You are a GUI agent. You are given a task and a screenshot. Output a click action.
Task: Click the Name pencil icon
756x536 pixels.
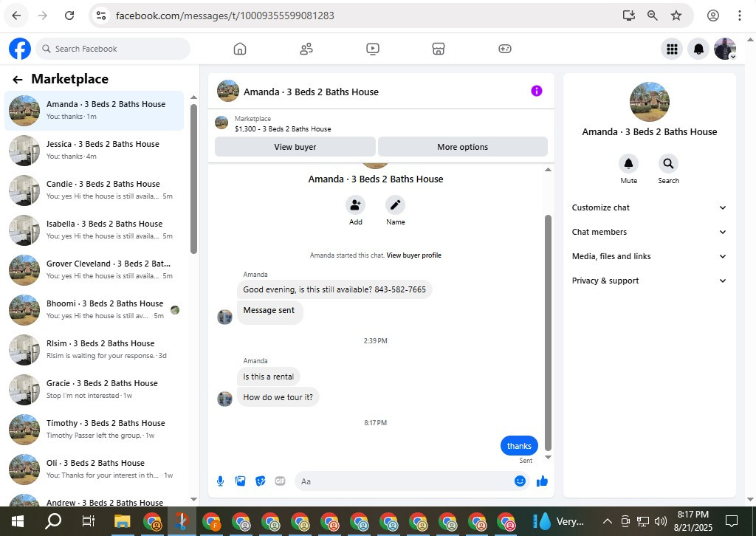tap(396, 205)
